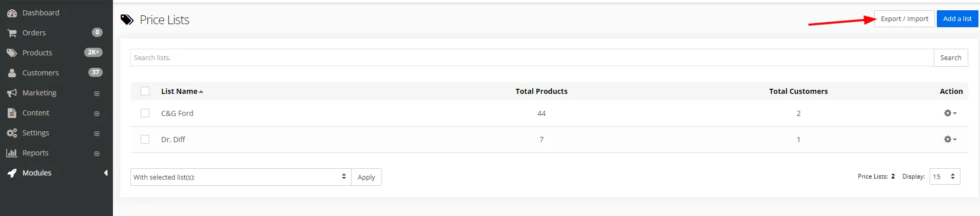980x216 pixels.
Task: Open the 'With selected list(s)' dropdown
Action: 240,177
